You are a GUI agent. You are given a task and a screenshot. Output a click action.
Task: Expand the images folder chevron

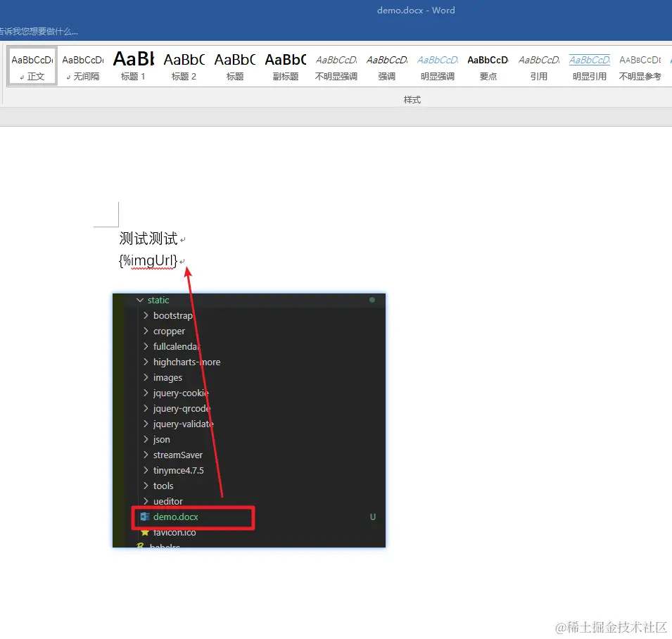146,377
